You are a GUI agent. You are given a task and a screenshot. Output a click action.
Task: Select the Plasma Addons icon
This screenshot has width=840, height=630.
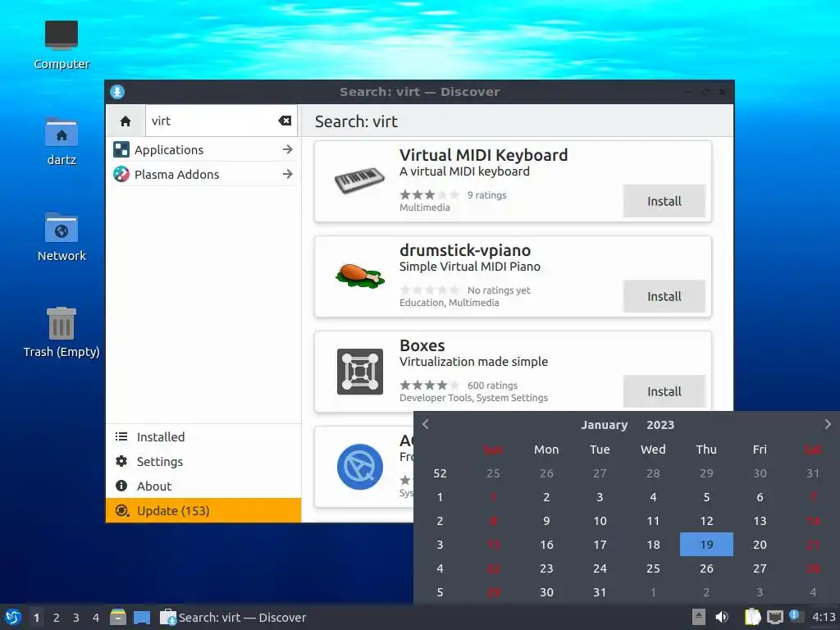pyautogui.click(x=121, y=174)
